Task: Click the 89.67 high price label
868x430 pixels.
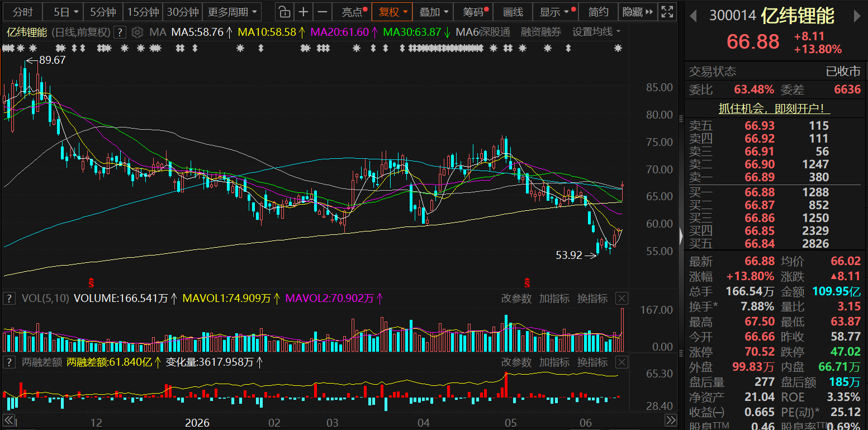Action: (53, 60)
